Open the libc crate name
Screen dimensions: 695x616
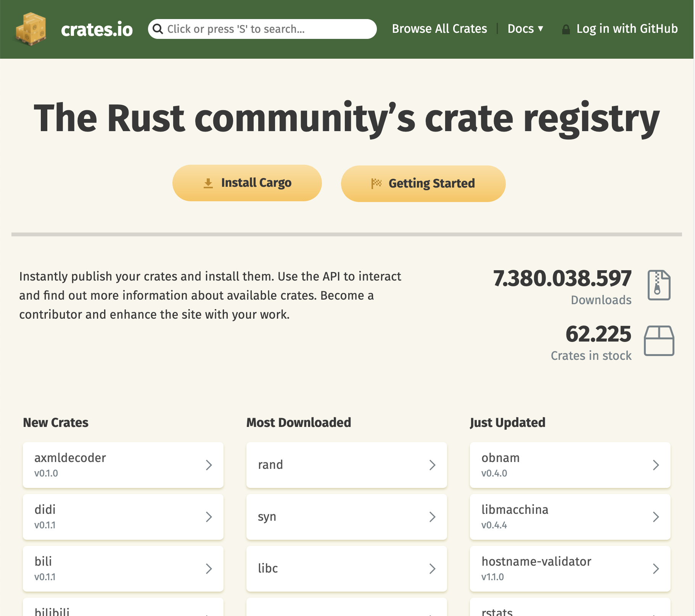(268, 568)
